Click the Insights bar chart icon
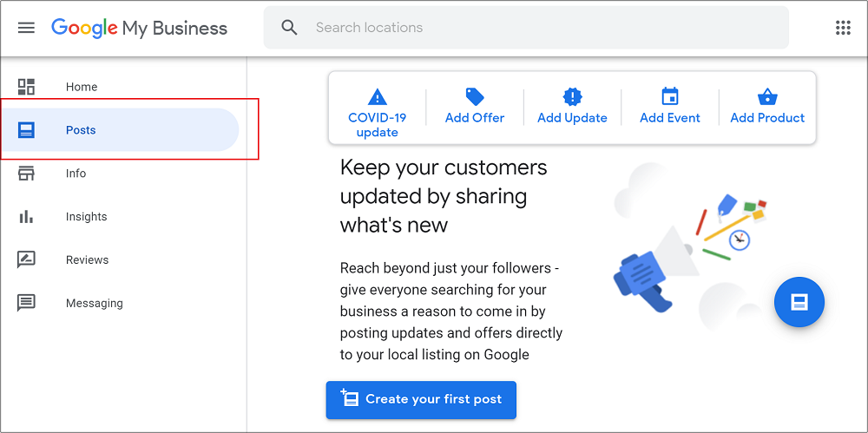The image size is (868, 433). pyautogui.click(x=26, y=217)
